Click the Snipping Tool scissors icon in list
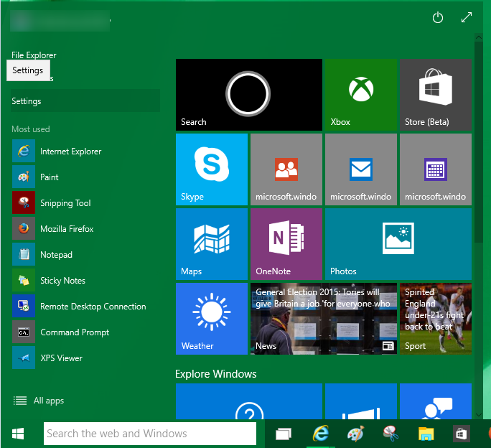The height and width of the screenshot is (448, 491). 24,202
